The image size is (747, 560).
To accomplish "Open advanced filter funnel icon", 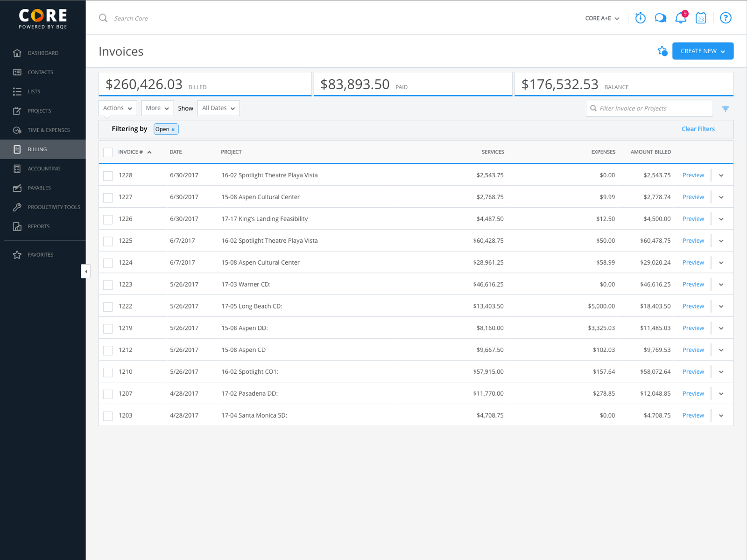I will (726, 109).
